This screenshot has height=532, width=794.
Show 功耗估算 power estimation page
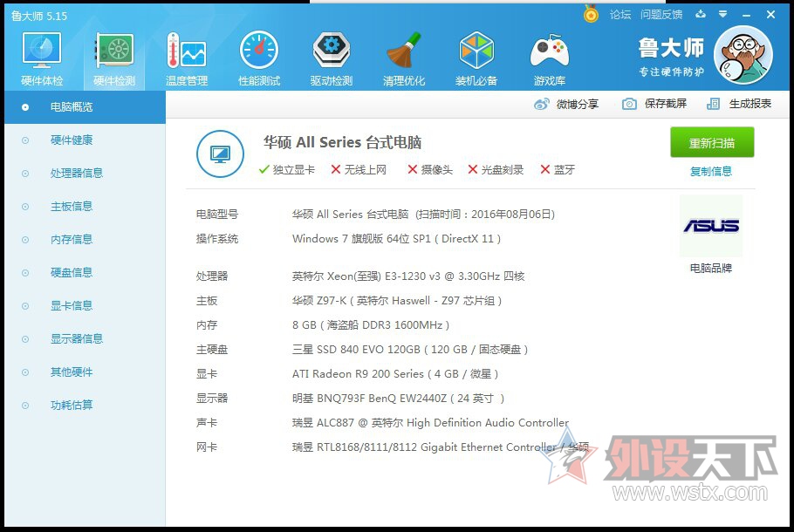(x=72, y=406)
